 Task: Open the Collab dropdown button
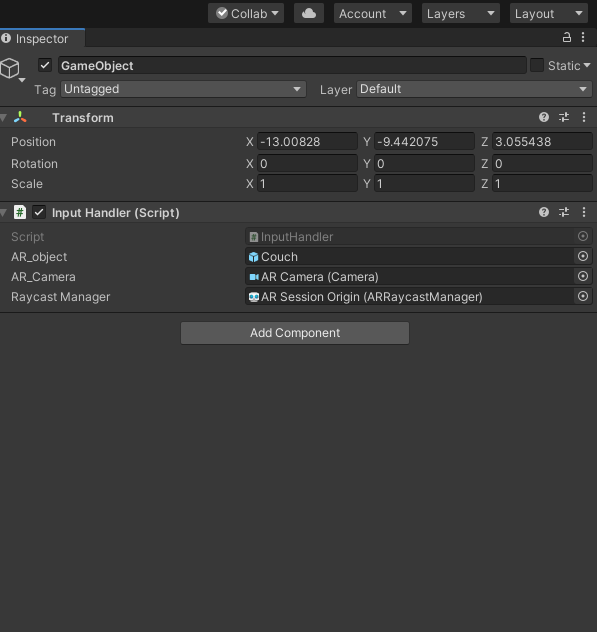246,13
